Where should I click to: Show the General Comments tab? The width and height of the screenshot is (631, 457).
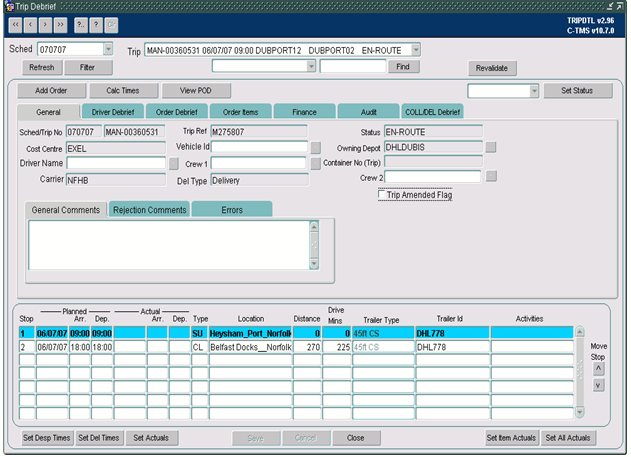pos(66,210)
